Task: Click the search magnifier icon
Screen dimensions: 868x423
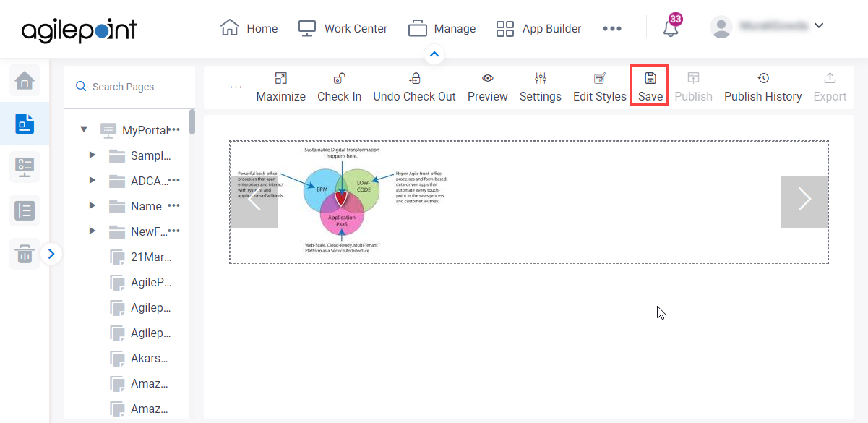Action: pos(81,87)
